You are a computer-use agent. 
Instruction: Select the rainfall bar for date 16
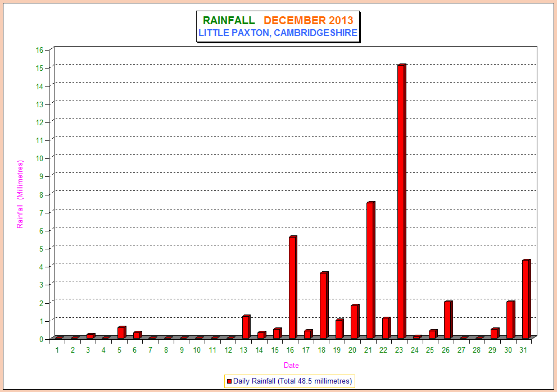point(293,287)
